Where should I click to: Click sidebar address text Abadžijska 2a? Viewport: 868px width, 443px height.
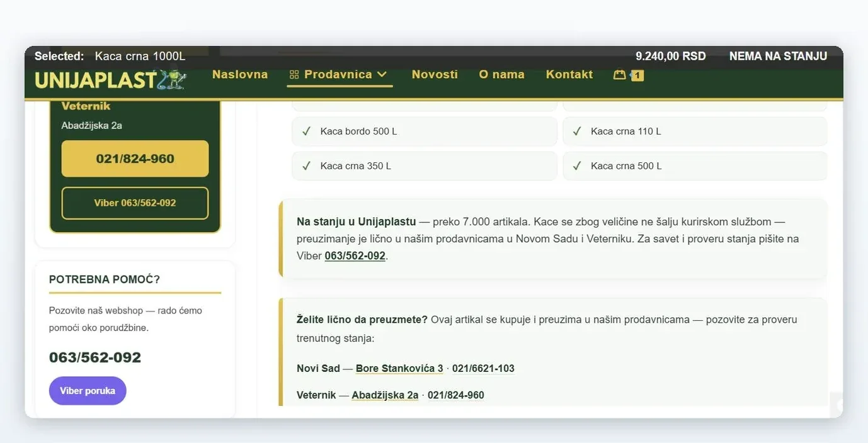(92, 125)
